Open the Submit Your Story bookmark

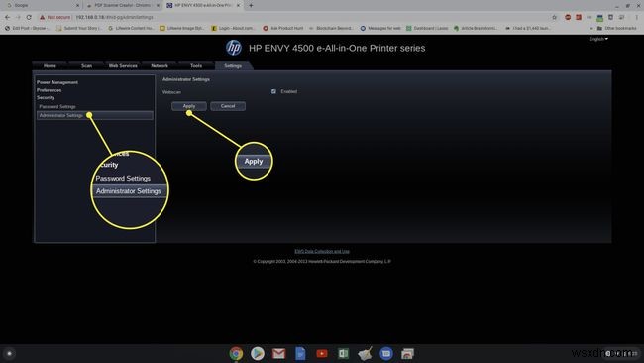[x=79, y=28]
